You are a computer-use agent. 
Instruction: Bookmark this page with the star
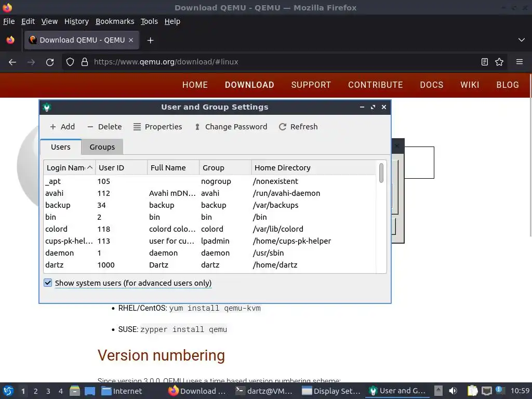pyautogui.click(x=499, y=62)
